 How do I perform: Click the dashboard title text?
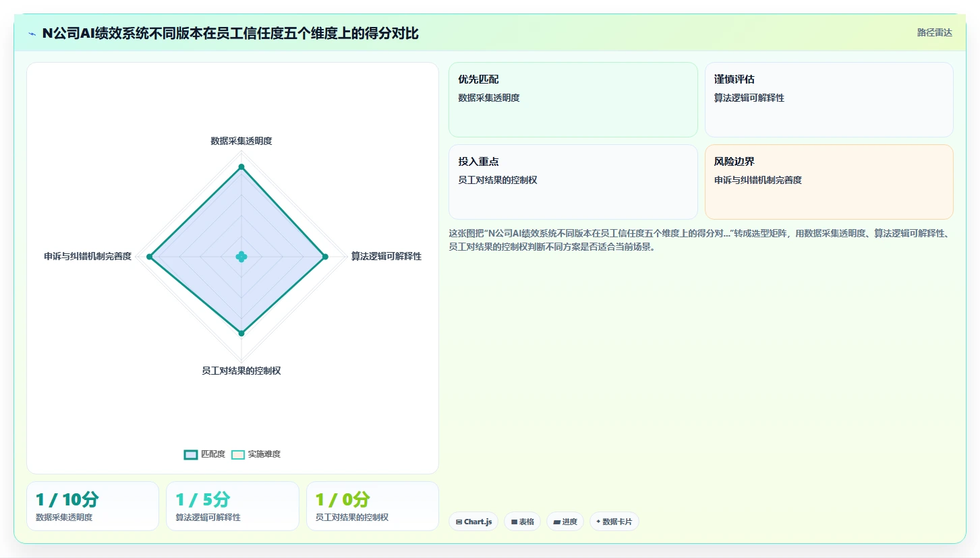(x=231, y=33)
